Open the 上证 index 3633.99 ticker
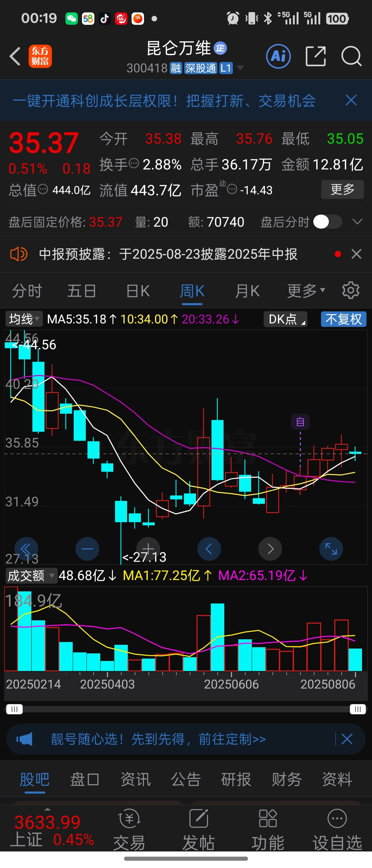The width and height of the screenshot is (372, 868). [x=52, y=830]
